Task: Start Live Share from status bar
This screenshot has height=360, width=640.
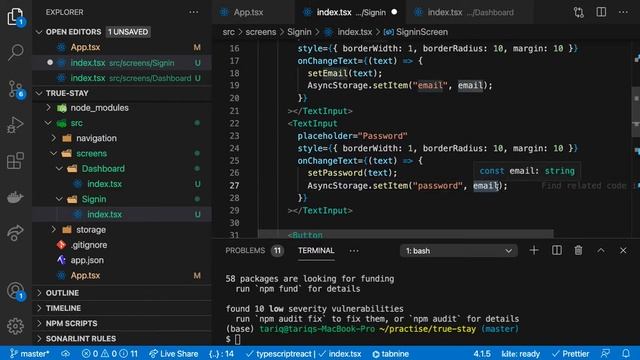Action: click(x=173, y=353)
